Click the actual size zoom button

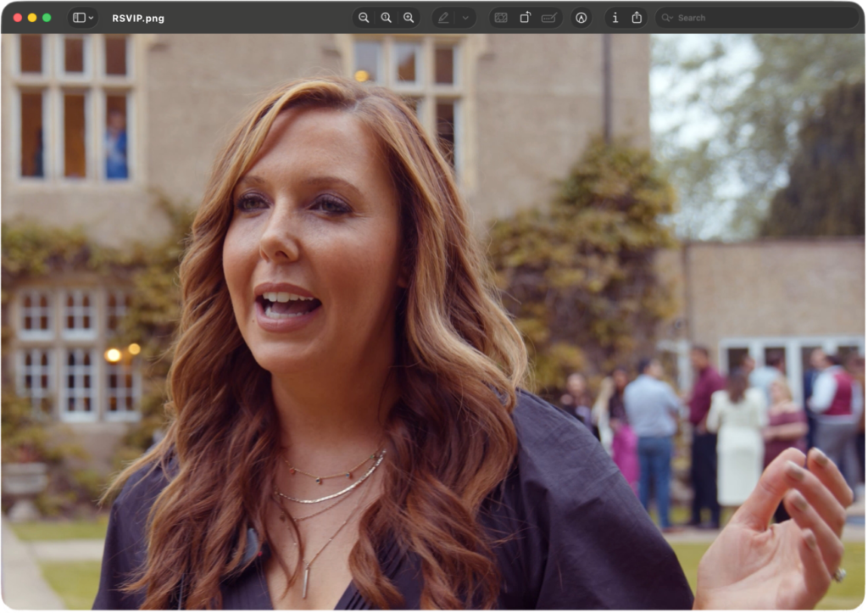coord(386,18)
